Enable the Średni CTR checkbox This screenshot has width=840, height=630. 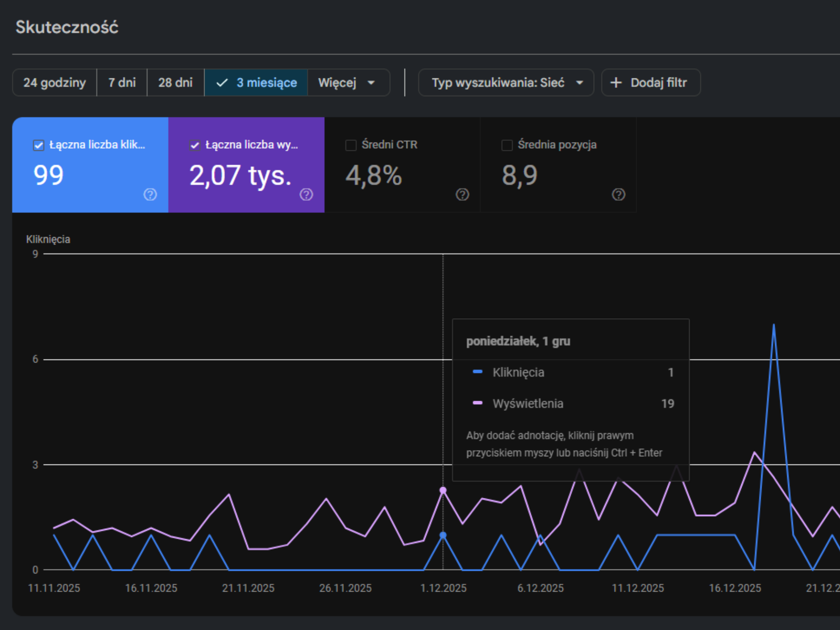(x=351, y=145)
